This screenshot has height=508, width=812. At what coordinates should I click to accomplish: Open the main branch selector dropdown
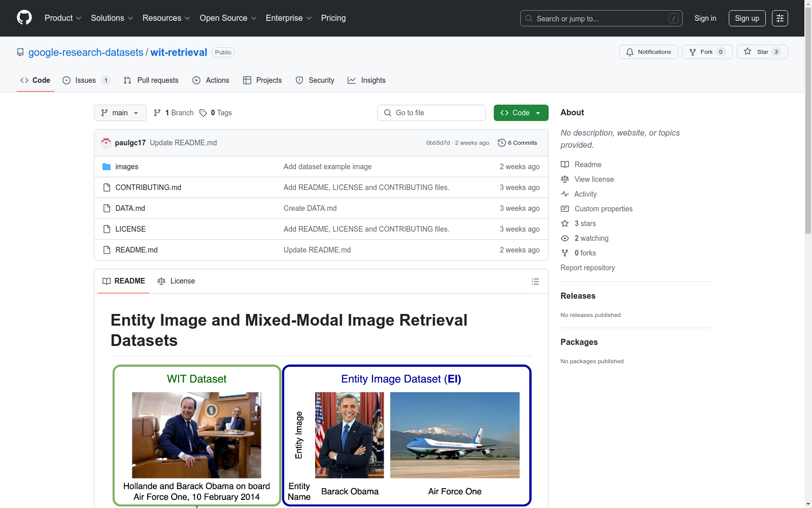[x=120, y=113]
